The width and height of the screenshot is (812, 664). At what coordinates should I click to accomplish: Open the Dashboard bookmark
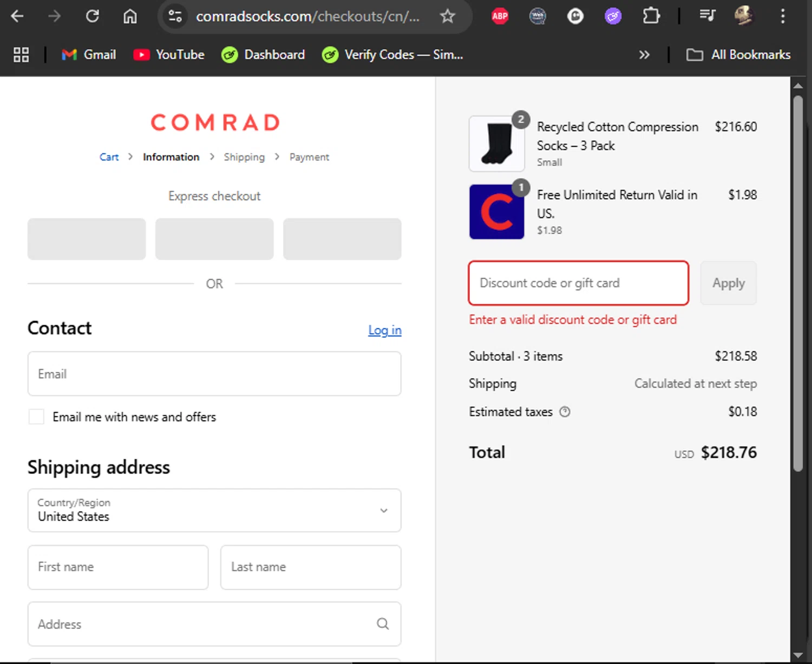click(x=263, y=55)
